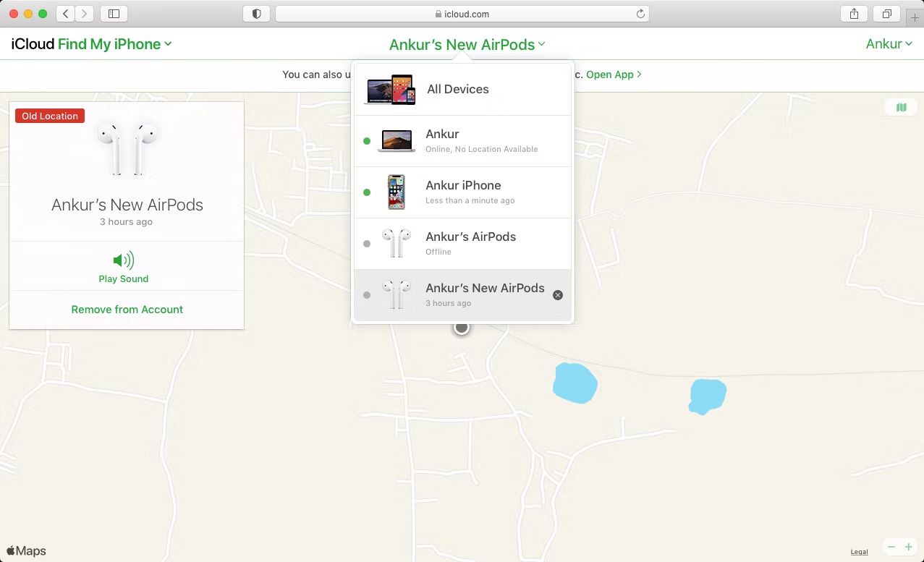Click the Safari Share menu button
The height and width of the screenshot is (562, 924).
[853, 13]
